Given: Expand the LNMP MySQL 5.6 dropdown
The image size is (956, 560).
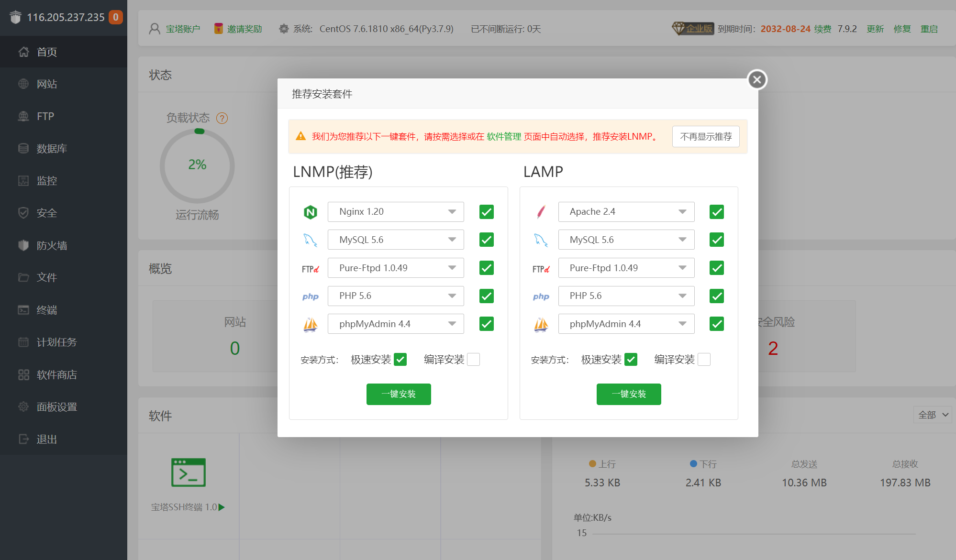Looking at the screenshot, I should click(396, 240).
